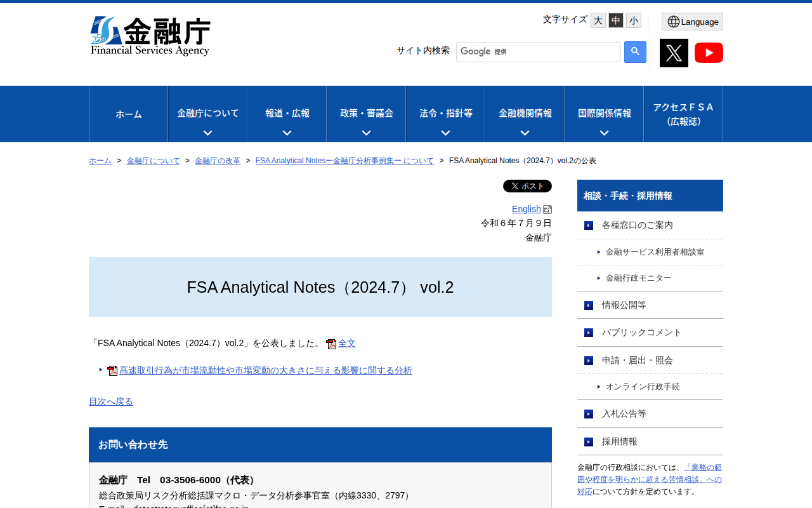Image resolution: width=812 pixels, height=508 pixels.
Task: Click the date 令和６年７月９日
Action: [516, 223]
